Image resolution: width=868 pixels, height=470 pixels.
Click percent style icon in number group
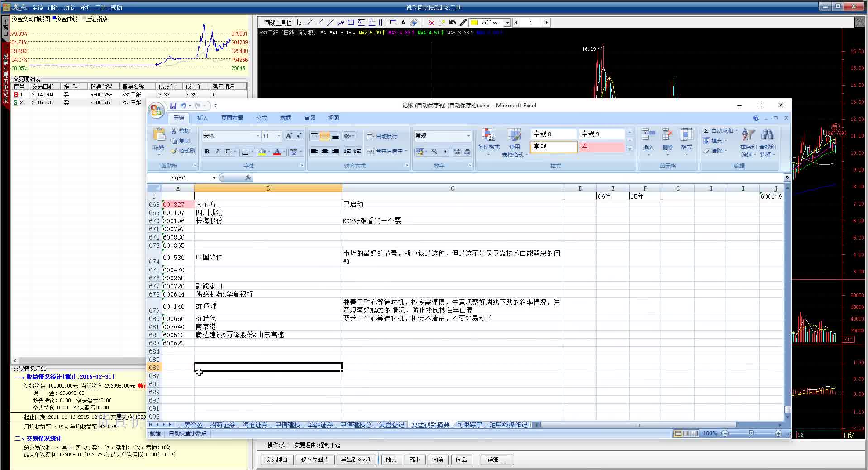coord(434,151)
